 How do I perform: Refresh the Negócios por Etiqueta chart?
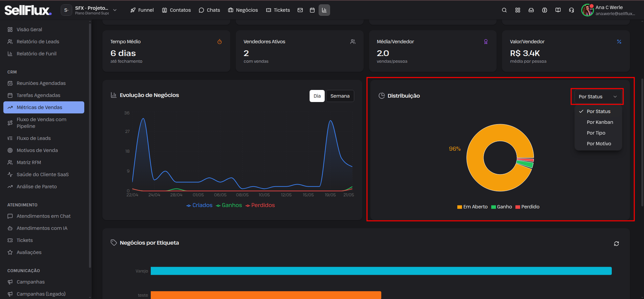point(616,244)
